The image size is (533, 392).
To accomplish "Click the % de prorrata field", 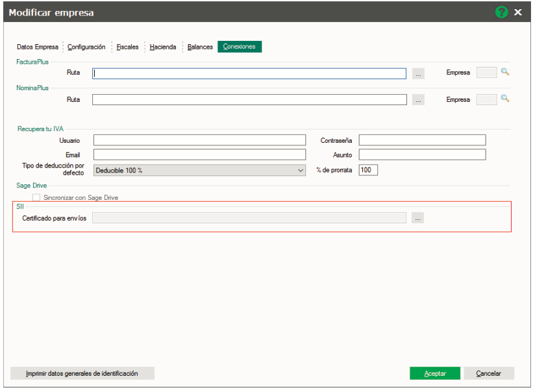I will pyautogui.click(x=368, y=170).
